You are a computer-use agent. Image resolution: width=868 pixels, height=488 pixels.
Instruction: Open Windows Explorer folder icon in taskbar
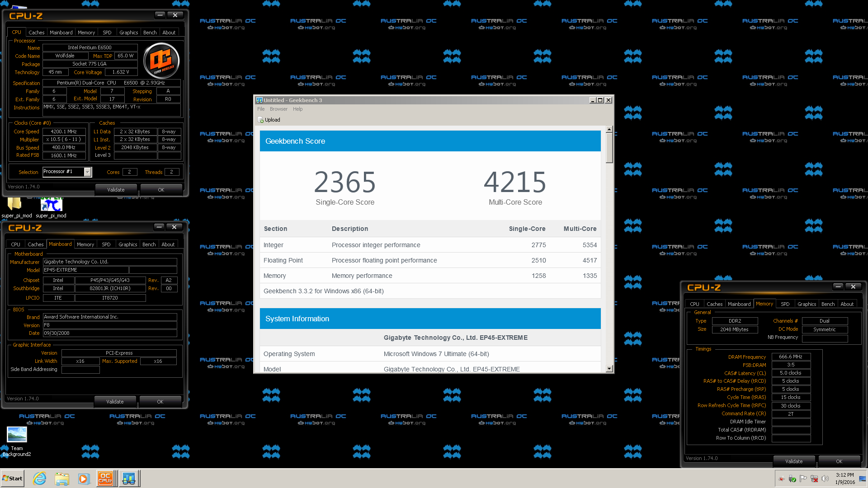pyautogui.click(x=62, y=479)
